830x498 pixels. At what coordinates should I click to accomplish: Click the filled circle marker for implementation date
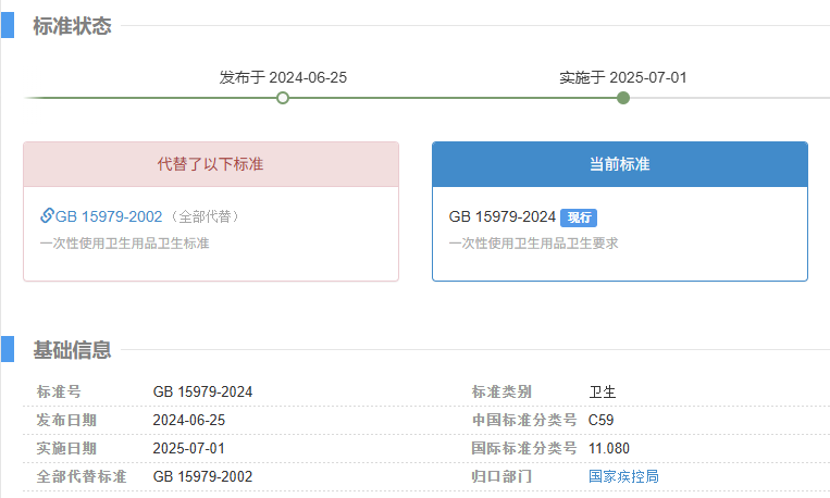(x=623, y=98)
